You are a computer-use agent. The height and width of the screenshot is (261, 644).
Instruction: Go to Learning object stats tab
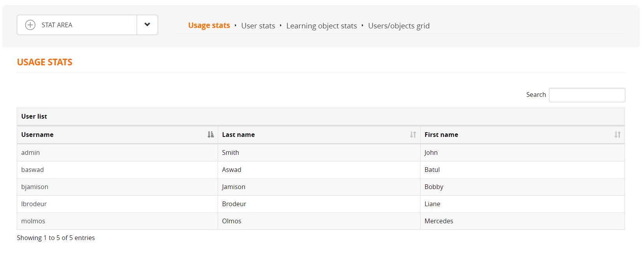click(x=322, y=26)
